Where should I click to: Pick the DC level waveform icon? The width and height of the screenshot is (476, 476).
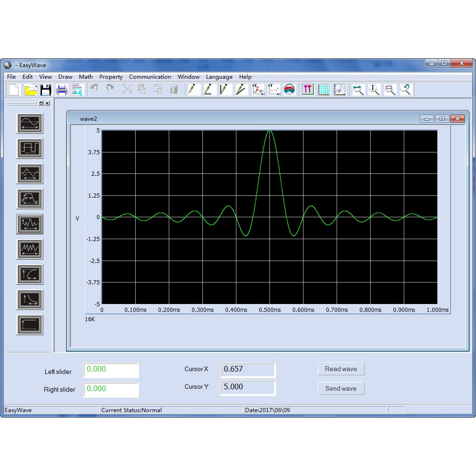(30, 325)
